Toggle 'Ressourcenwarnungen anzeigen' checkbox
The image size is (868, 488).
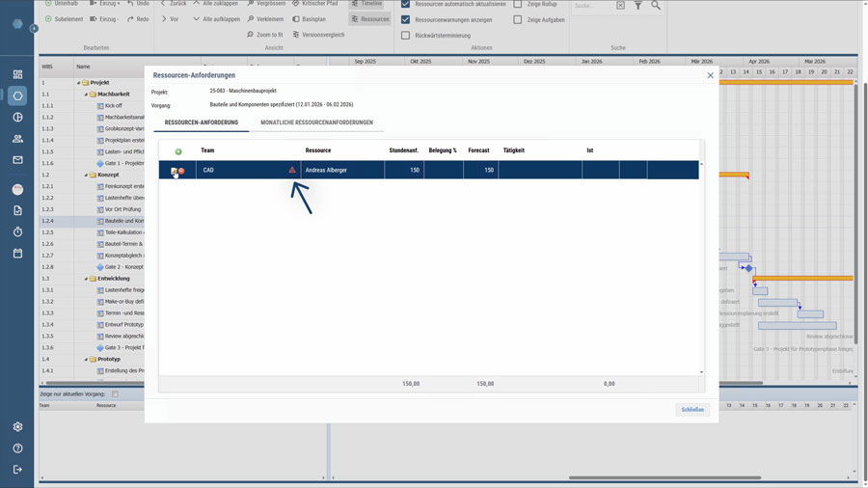coord(406,19)
